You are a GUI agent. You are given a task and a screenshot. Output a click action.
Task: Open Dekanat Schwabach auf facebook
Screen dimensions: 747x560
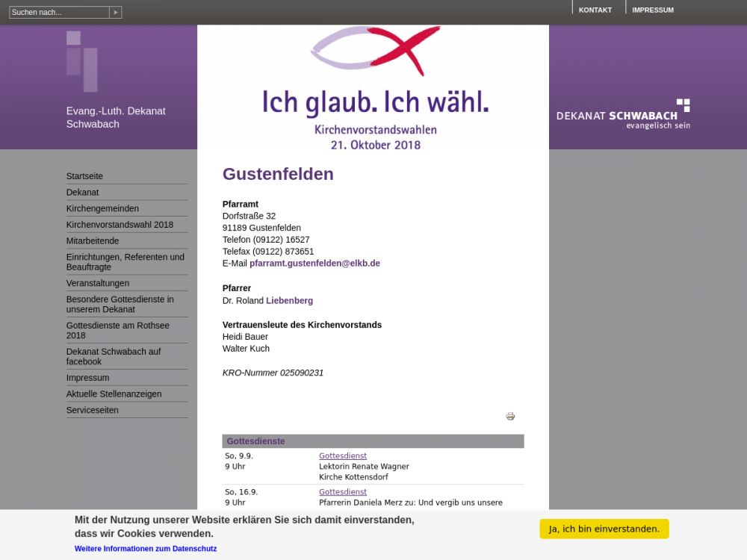(113, 356)
